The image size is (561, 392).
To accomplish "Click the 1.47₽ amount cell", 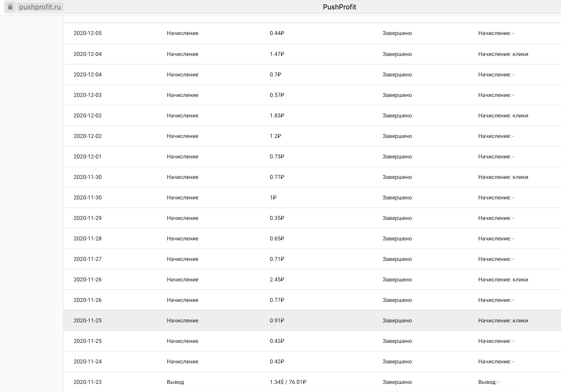I will (x=277, y=54).
